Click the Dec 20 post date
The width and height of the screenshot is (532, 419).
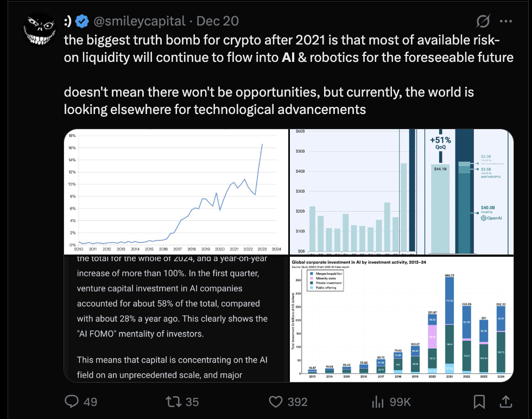coord(218,21)
